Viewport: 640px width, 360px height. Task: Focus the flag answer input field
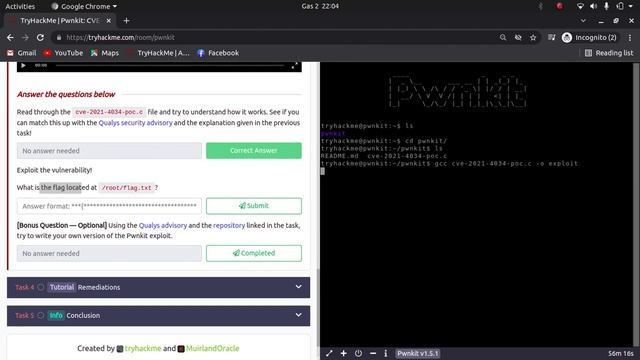109,206
